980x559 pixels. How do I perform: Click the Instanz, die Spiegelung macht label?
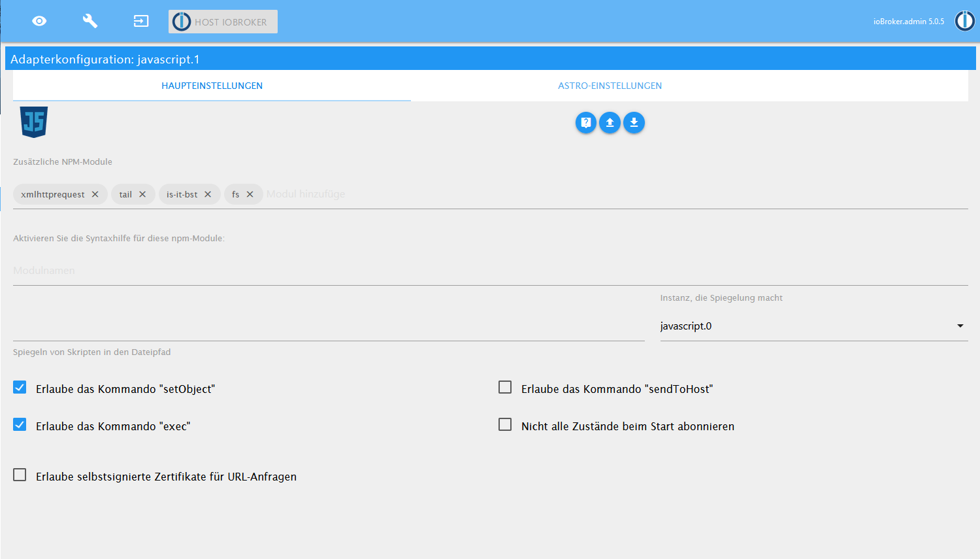tap(721, 297)
